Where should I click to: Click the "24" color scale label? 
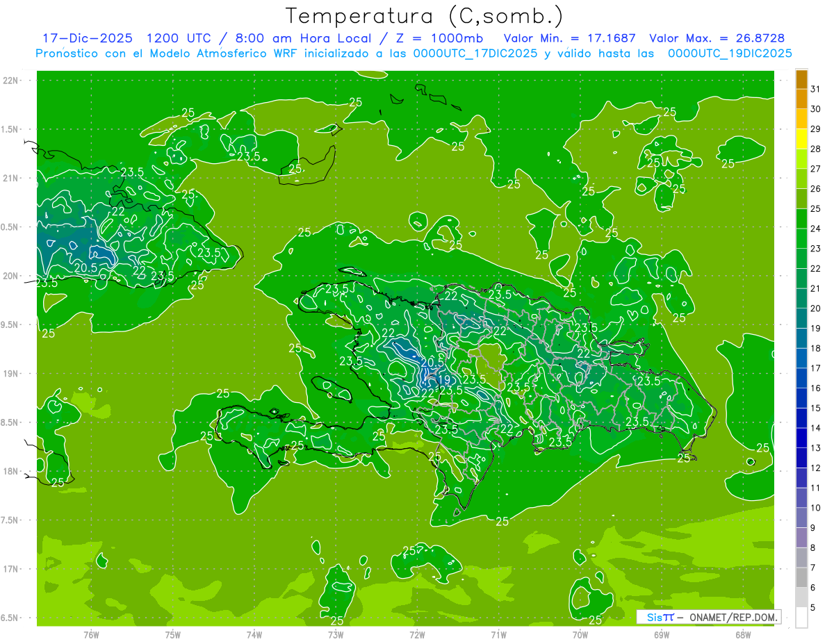point(815,229)
